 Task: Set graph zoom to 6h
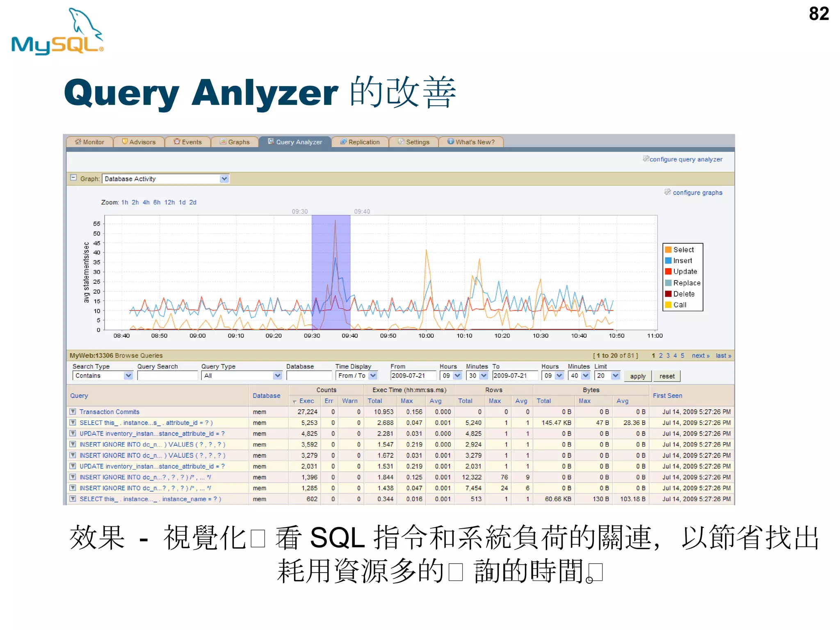point(157,202)
